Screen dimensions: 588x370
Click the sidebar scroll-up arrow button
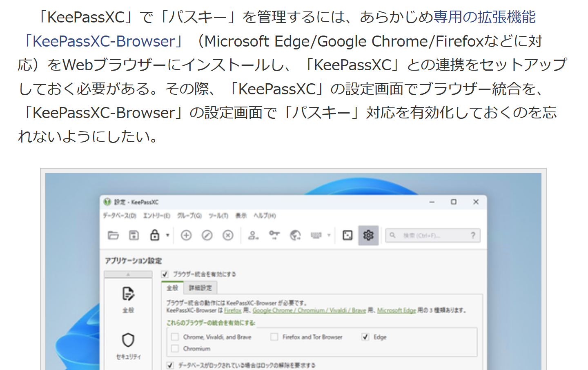[x=128, y=274]
